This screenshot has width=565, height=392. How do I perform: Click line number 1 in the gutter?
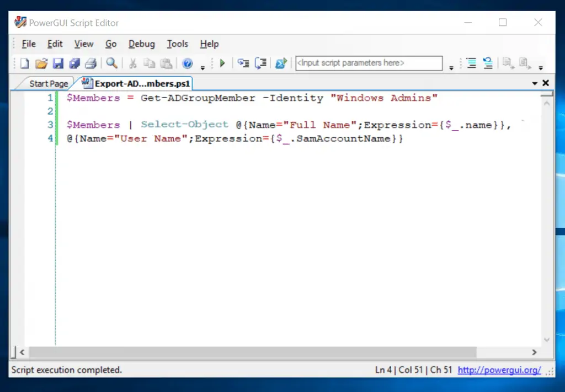pyautogui.click(x=50, y=98)
